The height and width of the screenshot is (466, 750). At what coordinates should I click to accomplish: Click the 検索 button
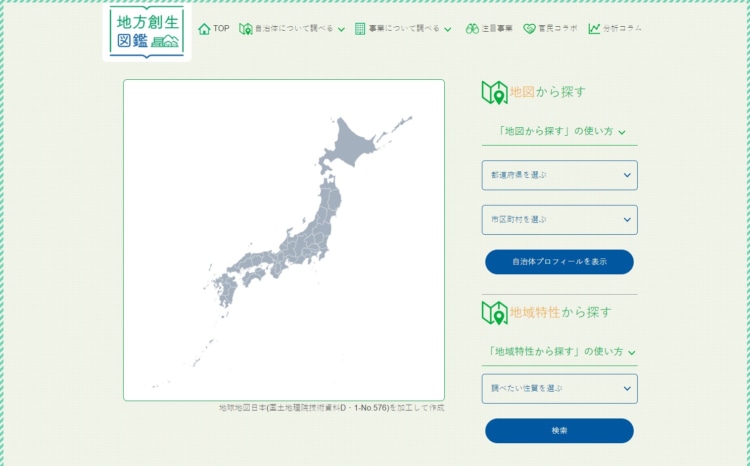click(559, 431)
